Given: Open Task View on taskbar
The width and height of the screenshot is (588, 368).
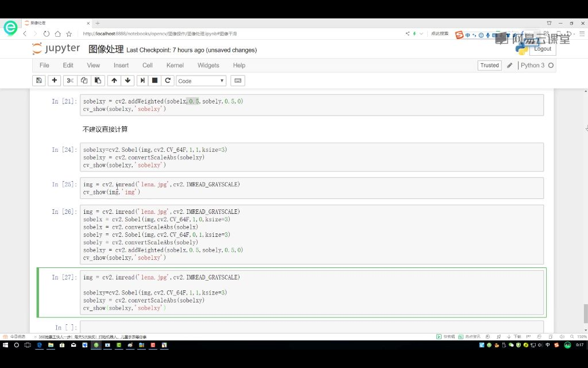Looking at the screenshot, I should click(28, 345).
